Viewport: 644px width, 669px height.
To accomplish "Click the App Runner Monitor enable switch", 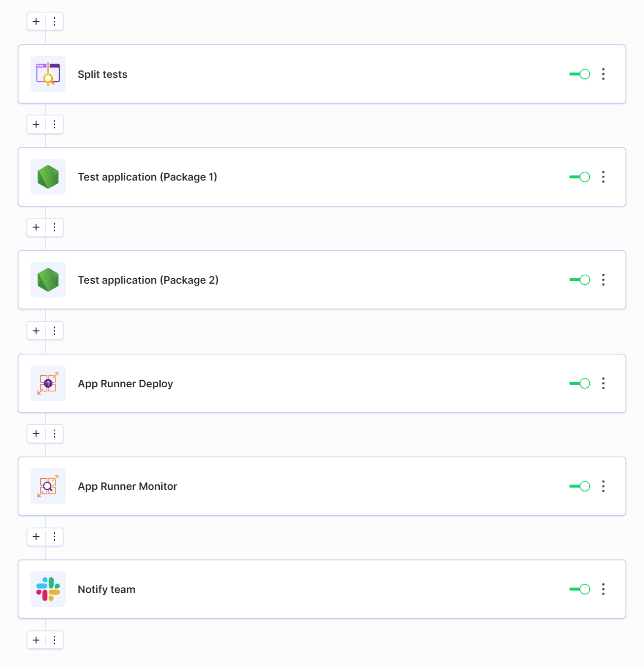I will click(579, 486).
